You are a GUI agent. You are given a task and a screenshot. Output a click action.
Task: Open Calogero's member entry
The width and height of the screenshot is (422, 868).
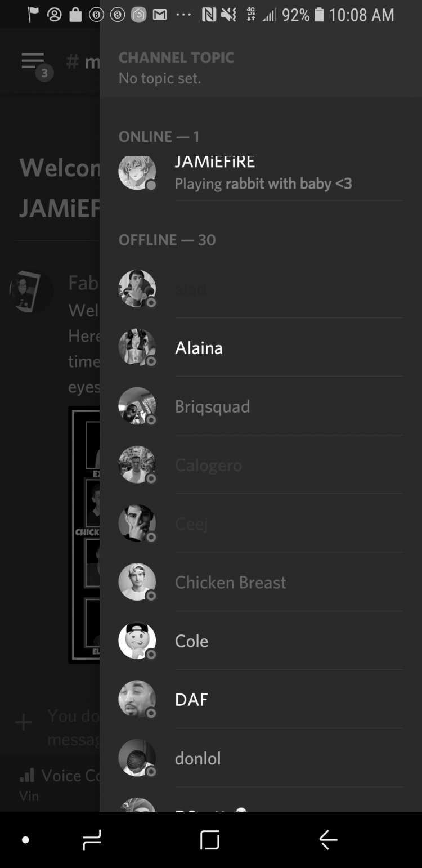tap(261, 465)
